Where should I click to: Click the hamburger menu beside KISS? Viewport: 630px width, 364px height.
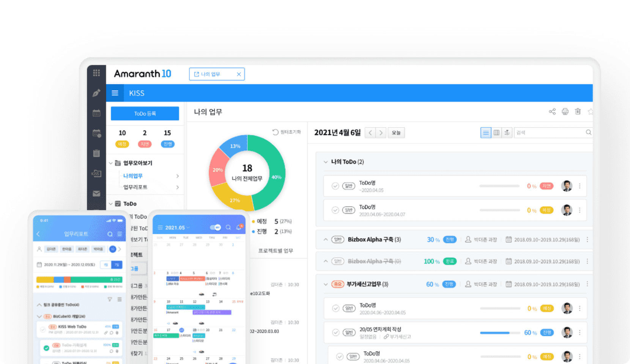pos(115,93)
